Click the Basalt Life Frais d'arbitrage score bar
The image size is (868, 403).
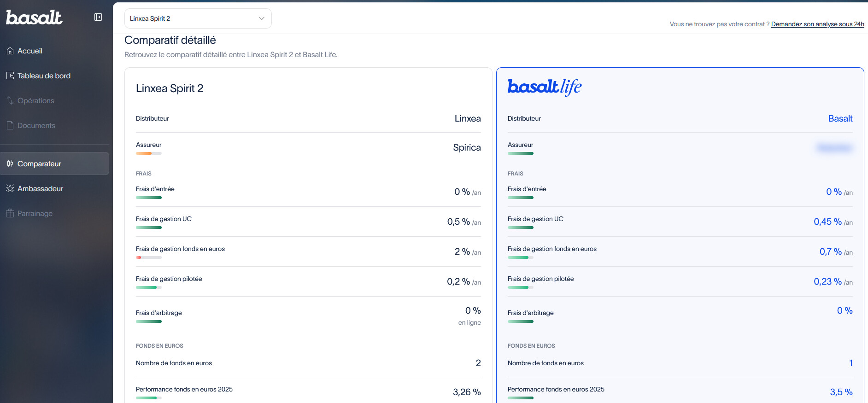point(521,321)
